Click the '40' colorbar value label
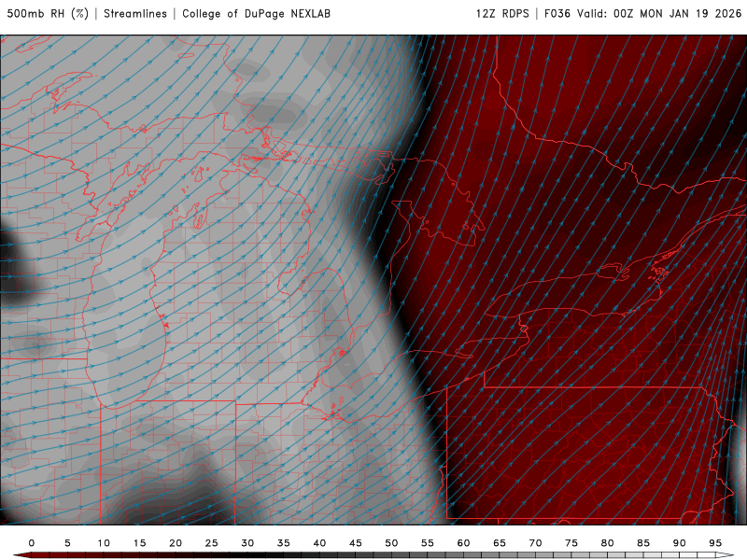 [x=319, y=543]
